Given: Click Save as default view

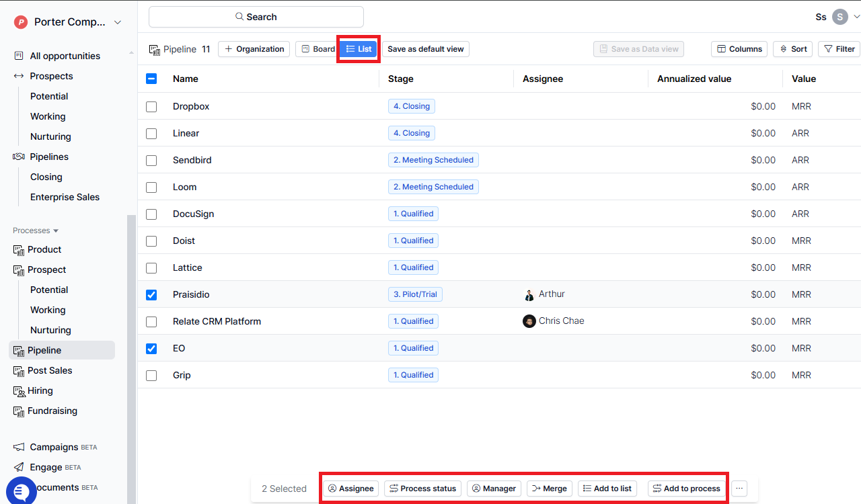Looking at the screenshot, I should click(x=426, y=48).
